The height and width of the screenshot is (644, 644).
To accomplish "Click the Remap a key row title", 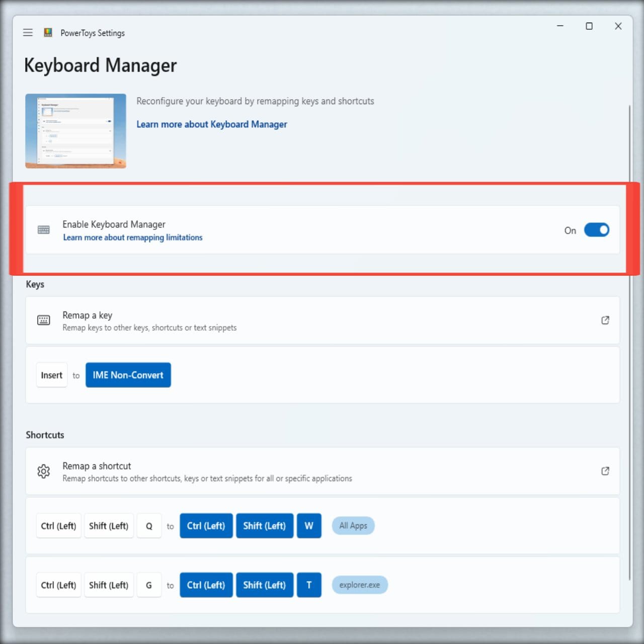I will coord(87,315).
